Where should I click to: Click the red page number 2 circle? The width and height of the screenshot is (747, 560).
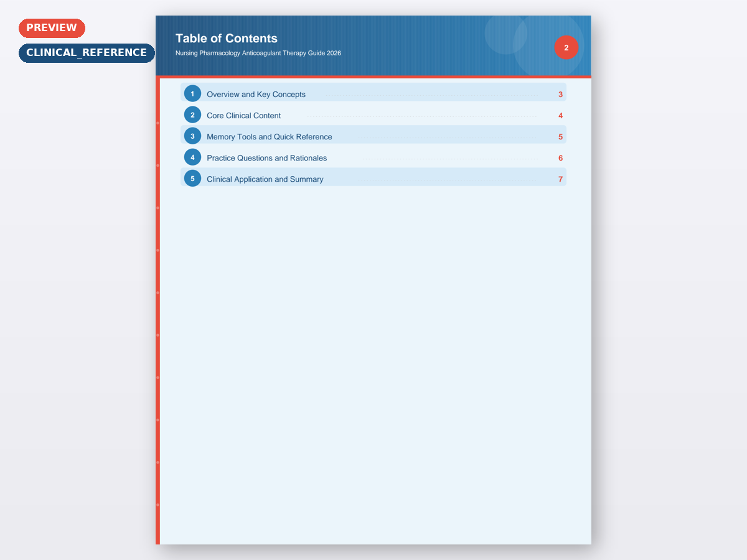click(566, 48)
